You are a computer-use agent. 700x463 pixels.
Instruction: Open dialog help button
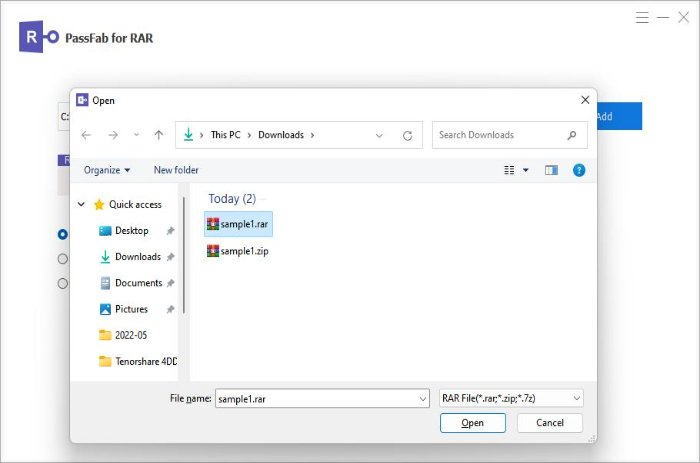point(579,170)
